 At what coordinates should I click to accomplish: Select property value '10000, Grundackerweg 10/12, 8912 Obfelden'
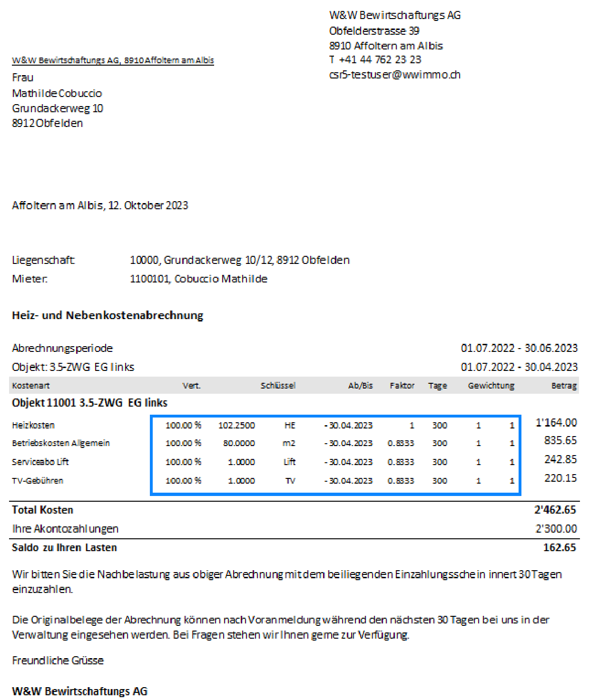point(240,260)
